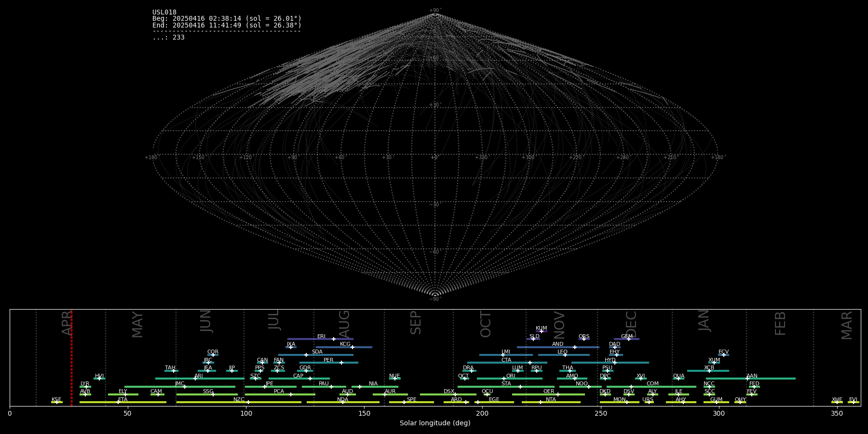Select the NDA shower label
The width and height of the screenshot is (868, 434).
343,400
